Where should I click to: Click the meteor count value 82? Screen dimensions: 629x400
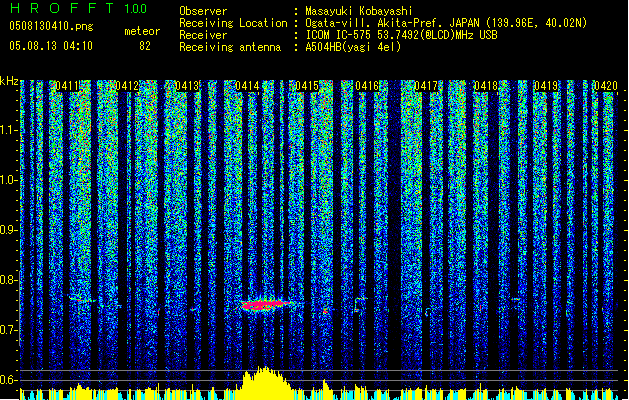pyautogui.click(x=145, y=46)
